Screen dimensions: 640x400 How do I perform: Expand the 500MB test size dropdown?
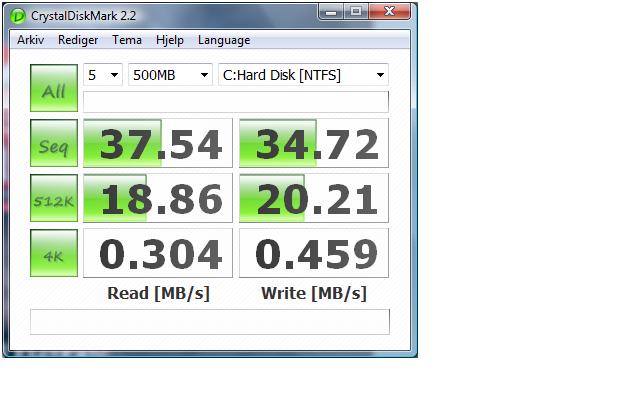tap(170, 75)
